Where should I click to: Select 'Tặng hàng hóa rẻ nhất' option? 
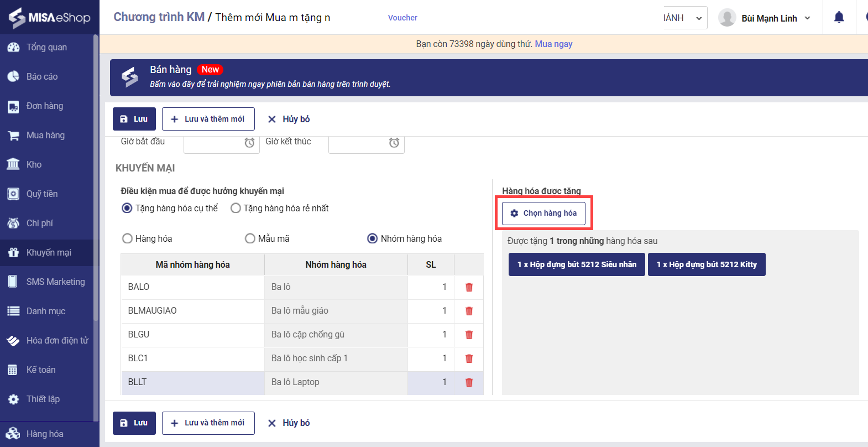pos(236,208)
